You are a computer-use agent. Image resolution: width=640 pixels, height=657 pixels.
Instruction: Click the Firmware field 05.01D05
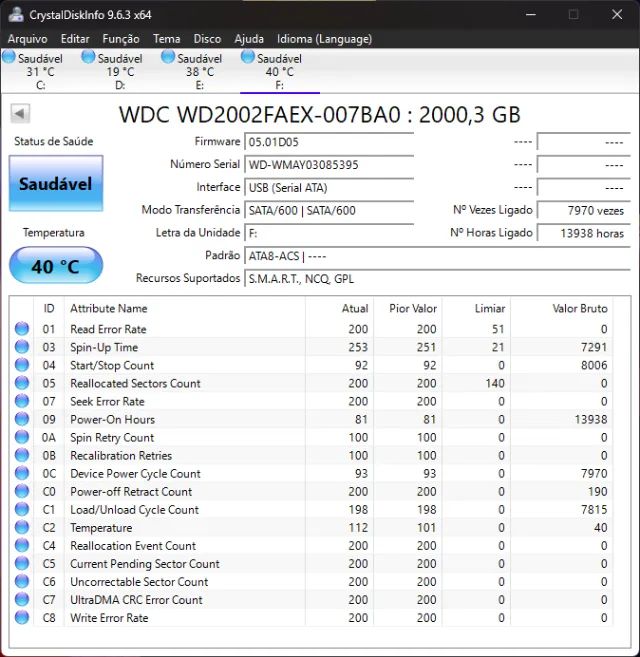pos(329,142)
